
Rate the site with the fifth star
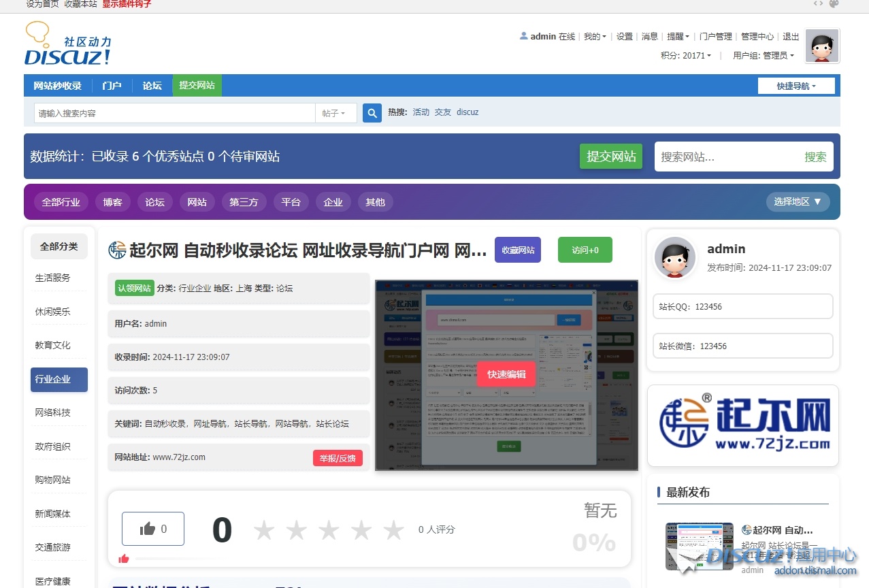click(x=394, y=529)
